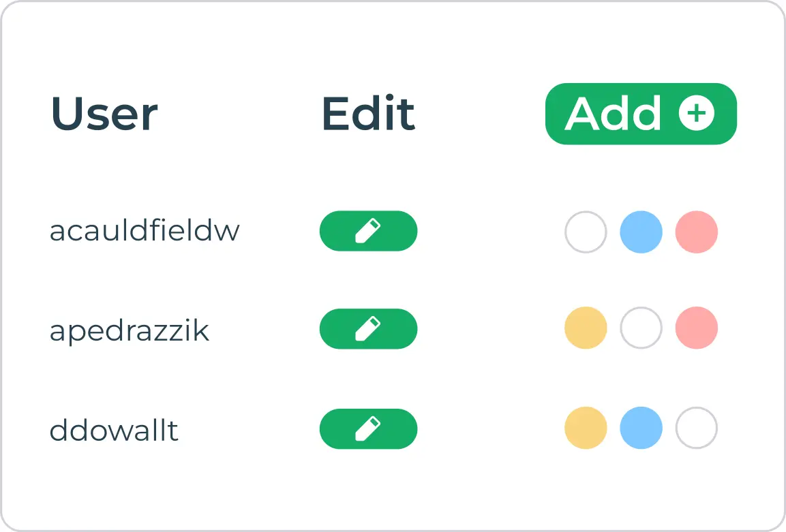Click the Edit column header
This screenshot has height=532, width=786.
click(x=368, y=114)
